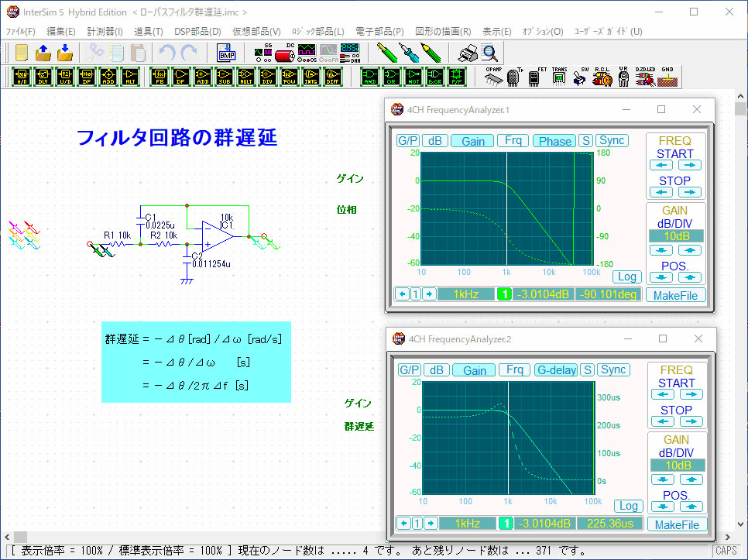Toggle S button in FrequencyAnalyzer.2
Viewport: 748px width, 560px height.
tap(587, 369)
